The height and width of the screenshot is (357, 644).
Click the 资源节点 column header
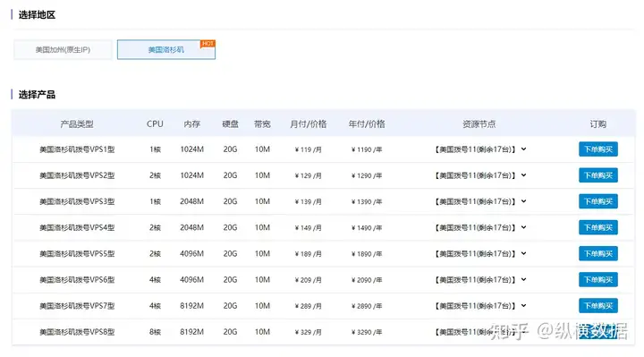pos(479,124)
